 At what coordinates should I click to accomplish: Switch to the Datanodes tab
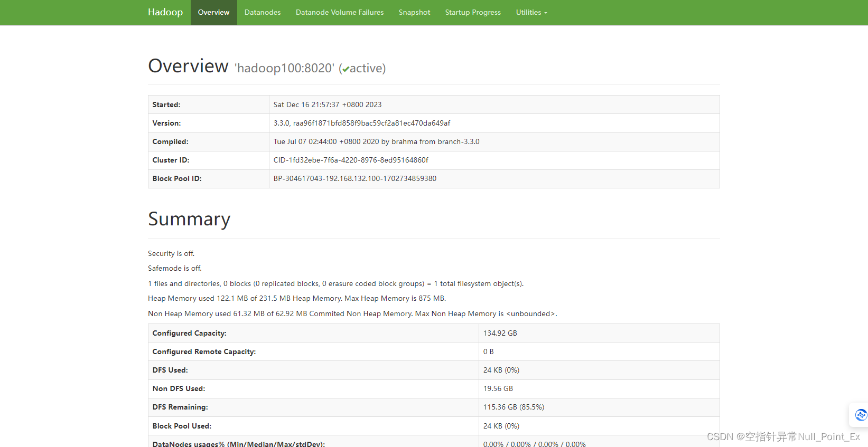(x=263, y=12)
